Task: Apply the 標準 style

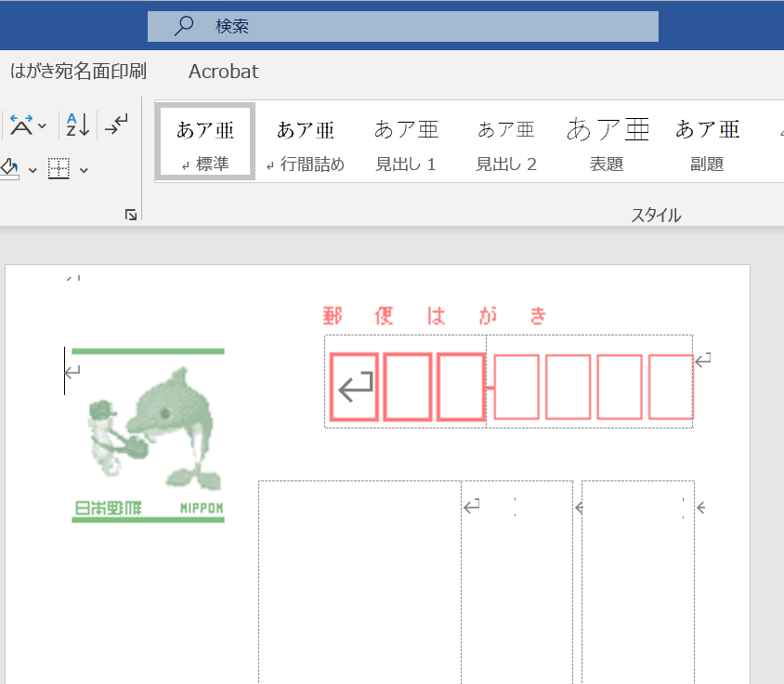Action: [x=205, y=141]
